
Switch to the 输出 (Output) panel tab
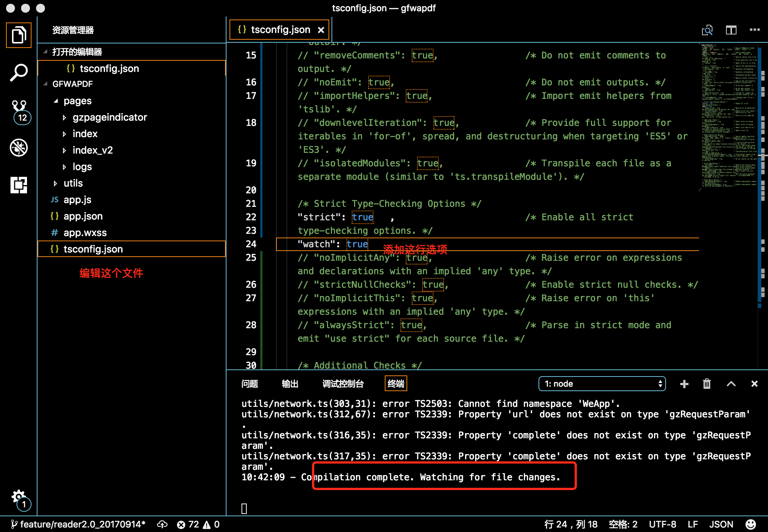(x=290, y=384)
